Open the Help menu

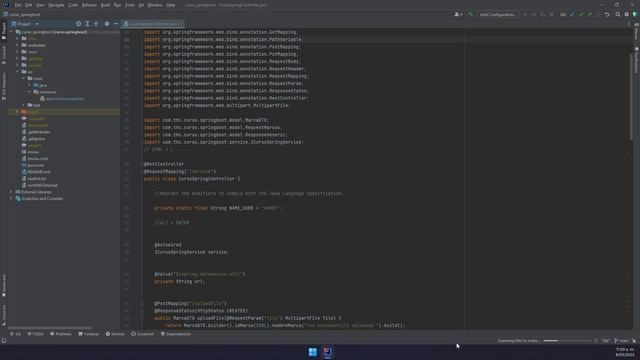pos(171,5)
